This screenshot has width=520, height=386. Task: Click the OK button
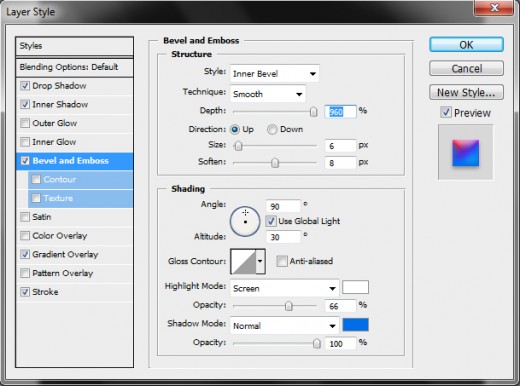coord(466,45)
